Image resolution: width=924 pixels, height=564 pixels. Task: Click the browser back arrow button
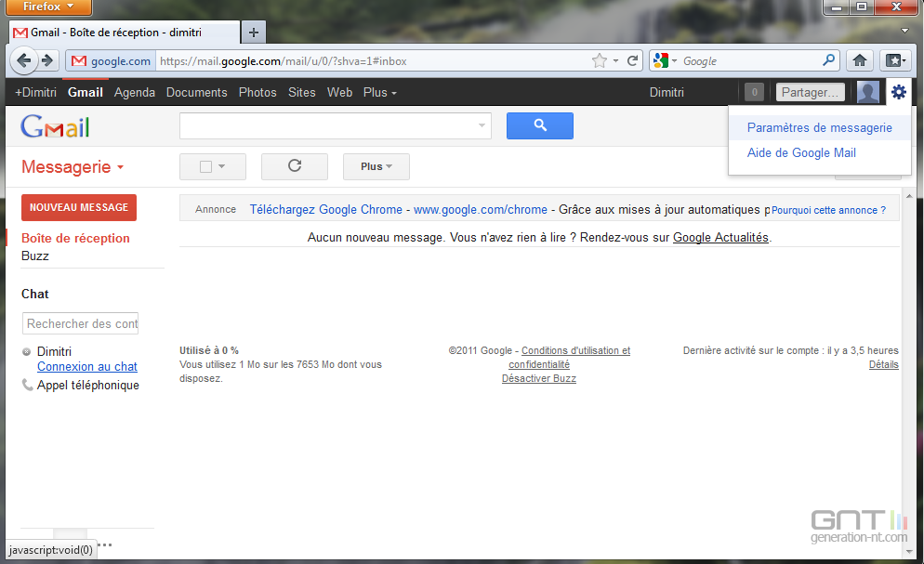tap(24, 61)
